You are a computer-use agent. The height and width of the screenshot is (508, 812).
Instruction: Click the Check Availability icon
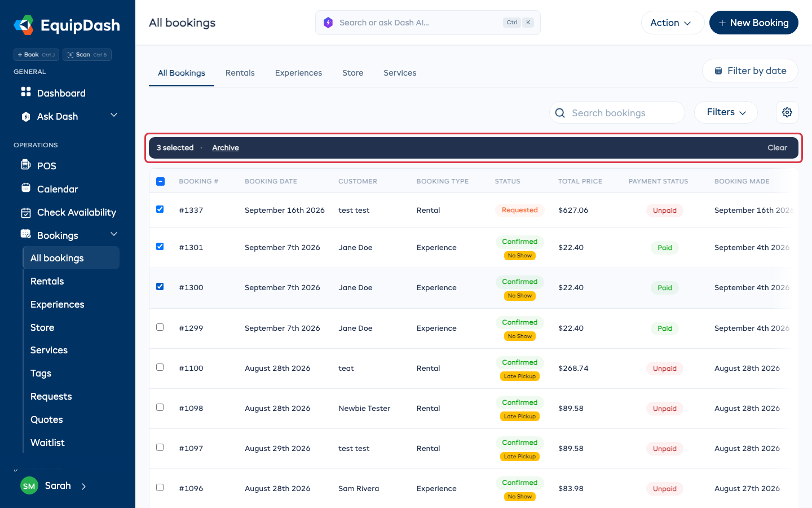pyautogui.click(x=26, y=212)
